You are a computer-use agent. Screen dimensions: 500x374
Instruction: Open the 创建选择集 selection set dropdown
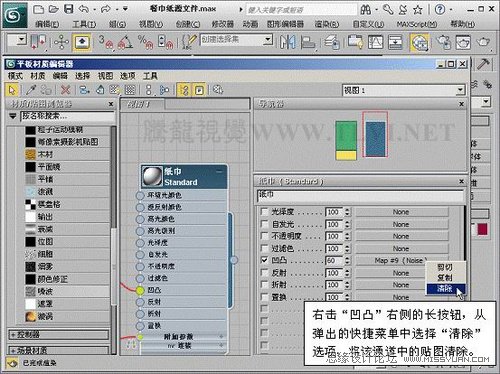tap(268, 40)
